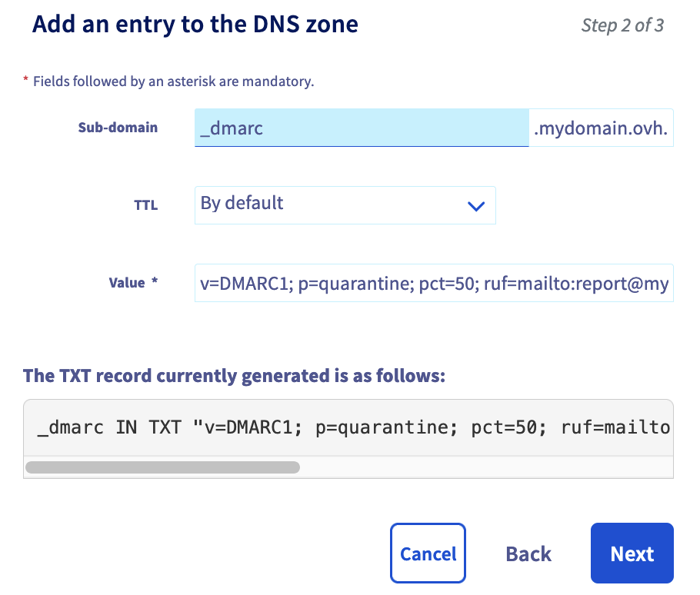Click the Value field with the DMARC record
The image size is (700, 595).
pos(434,283)
